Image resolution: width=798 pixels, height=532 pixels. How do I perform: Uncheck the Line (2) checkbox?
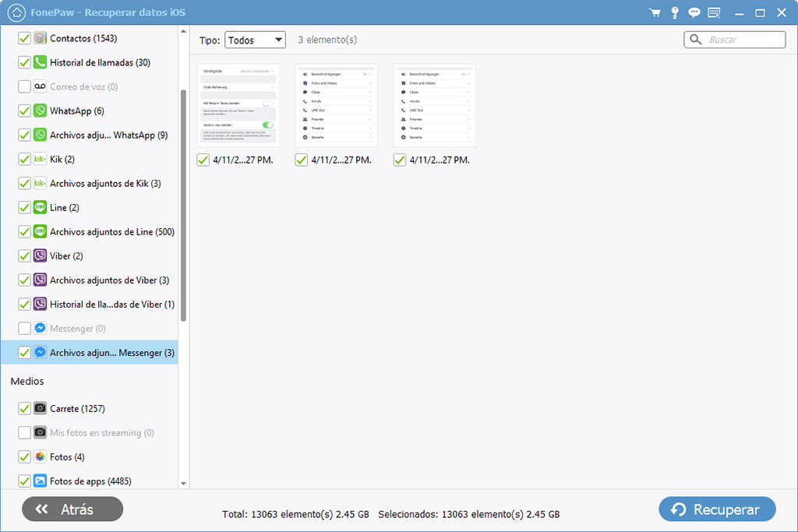click(24, 207)
